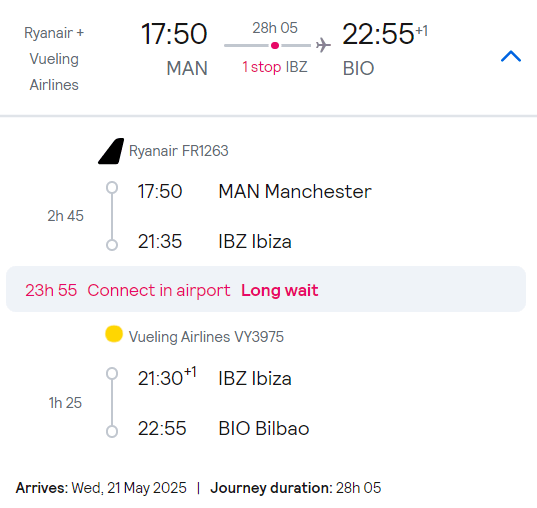Screen dimensions: 537x508
Task: Collapse the flight details chevron
Action: tap(511, 56)
